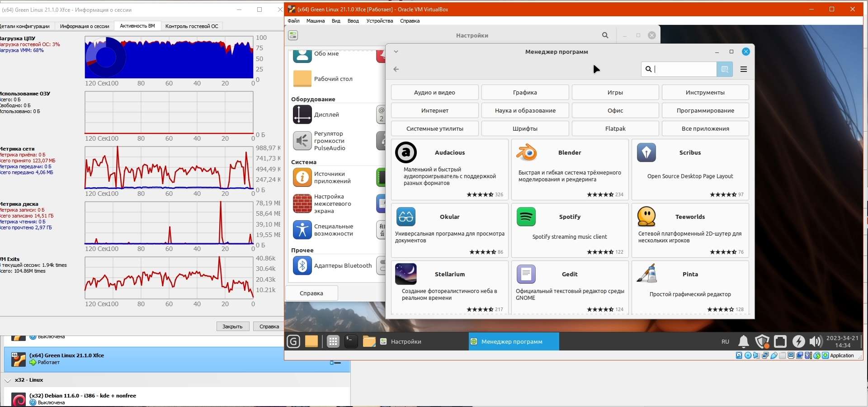Screen dimensions: 868x407
Task: Open Обо мне in the Настройки window
Action: [x=316, y=55]
